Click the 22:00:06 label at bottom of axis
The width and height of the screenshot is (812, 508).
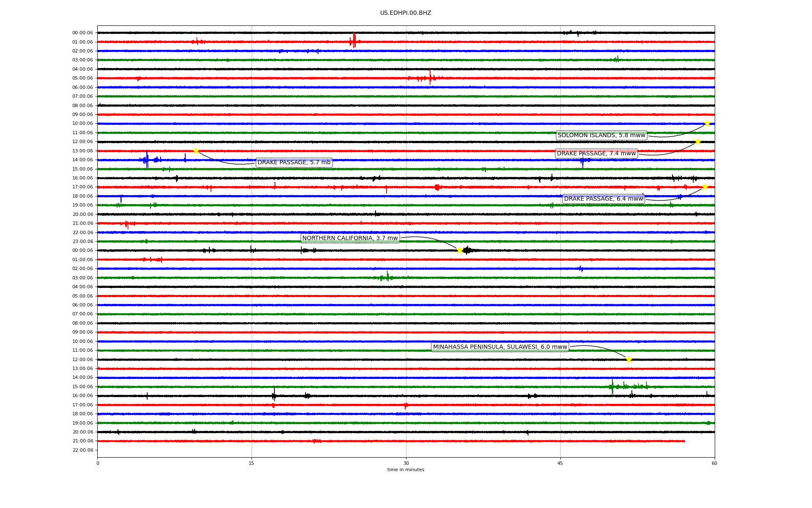pyautogui.click(x=82, y=450)
